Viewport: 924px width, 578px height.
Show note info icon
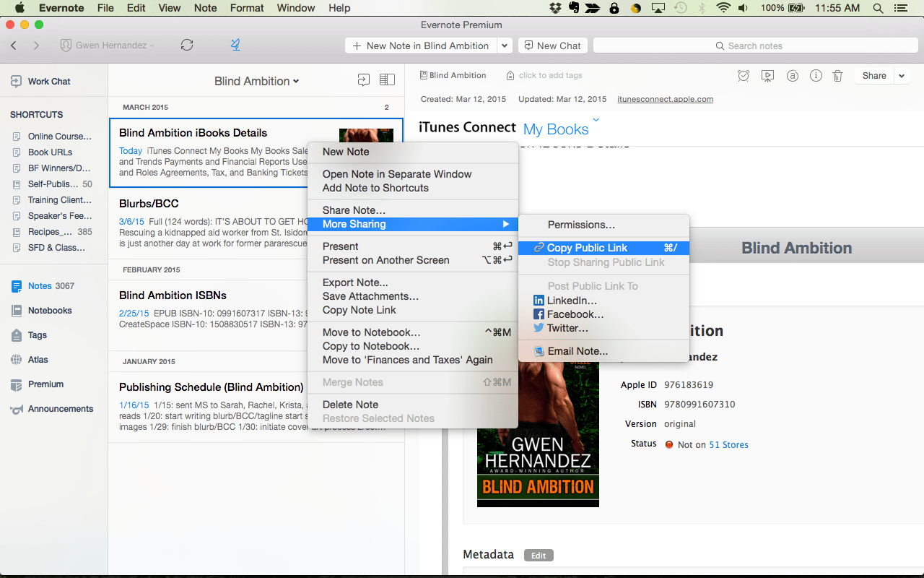(816, 76)
